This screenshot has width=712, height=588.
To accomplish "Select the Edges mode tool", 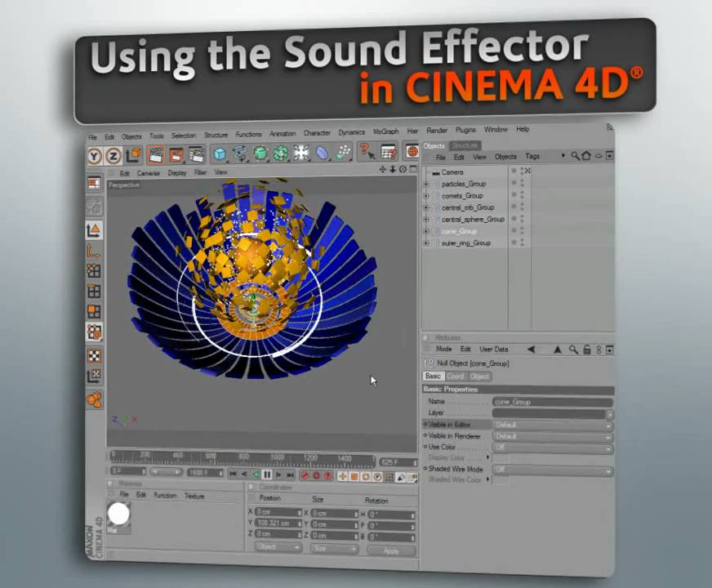I will (94, 291).
